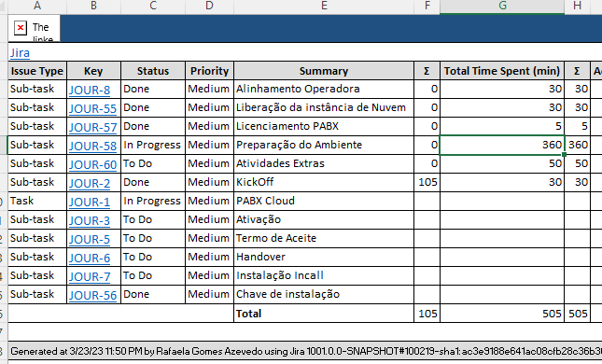Viewport: 602px width, 364px height.
Task: Select the 105 total in column F
Action: pyautogui.click(x=427, y=314)
